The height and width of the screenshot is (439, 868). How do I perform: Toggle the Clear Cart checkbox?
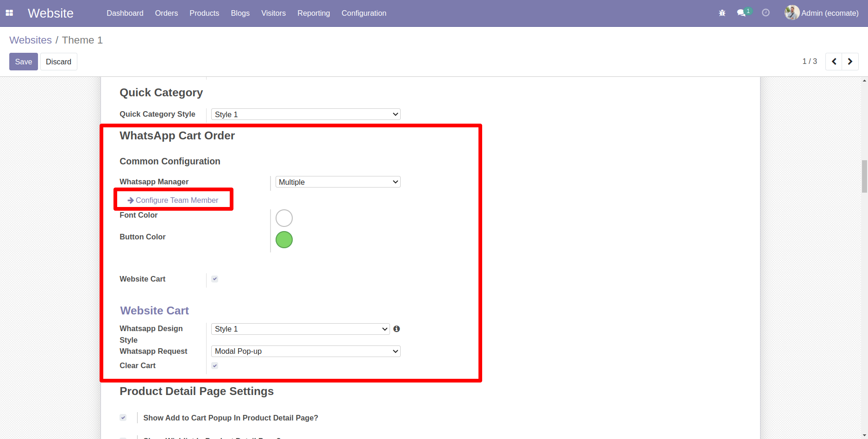click(215, 365)
